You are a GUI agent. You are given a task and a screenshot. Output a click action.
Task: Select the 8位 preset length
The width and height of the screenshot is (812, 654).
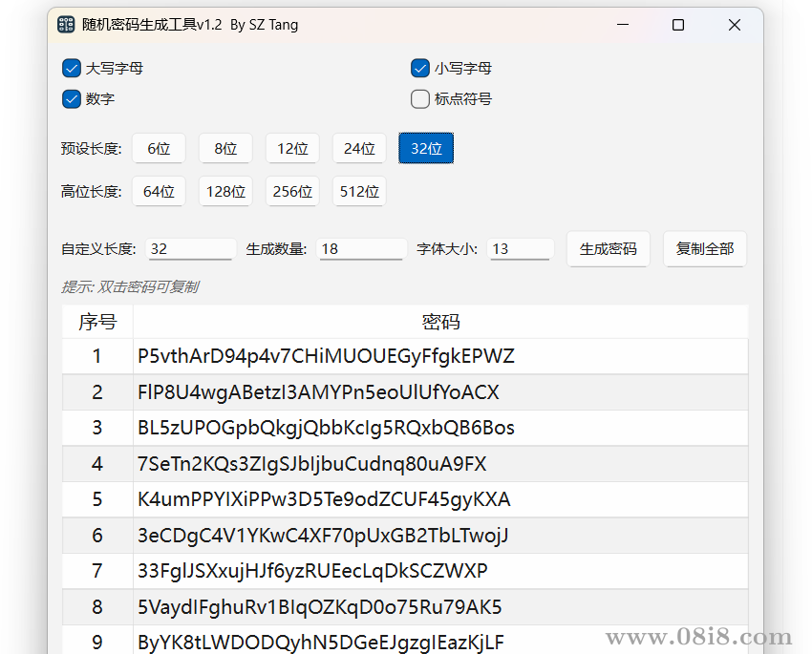pyautogui.click(x=225, y=148)
